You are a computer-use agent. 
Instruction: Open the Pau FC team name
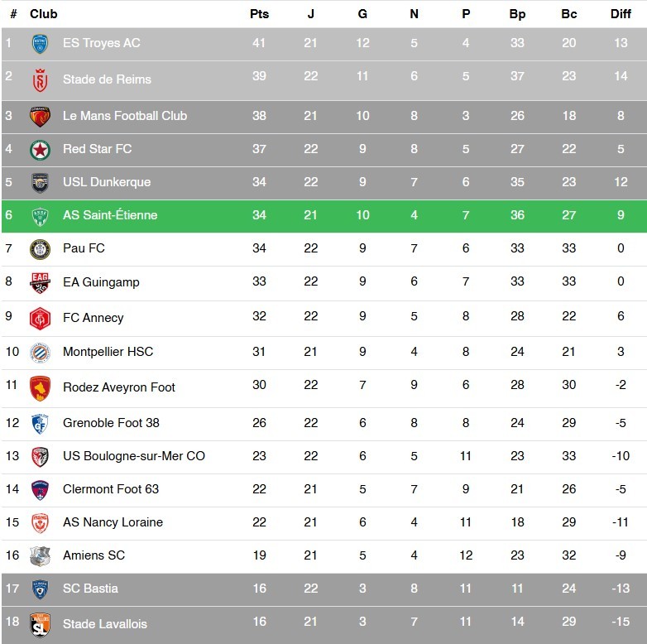[84, 248]
